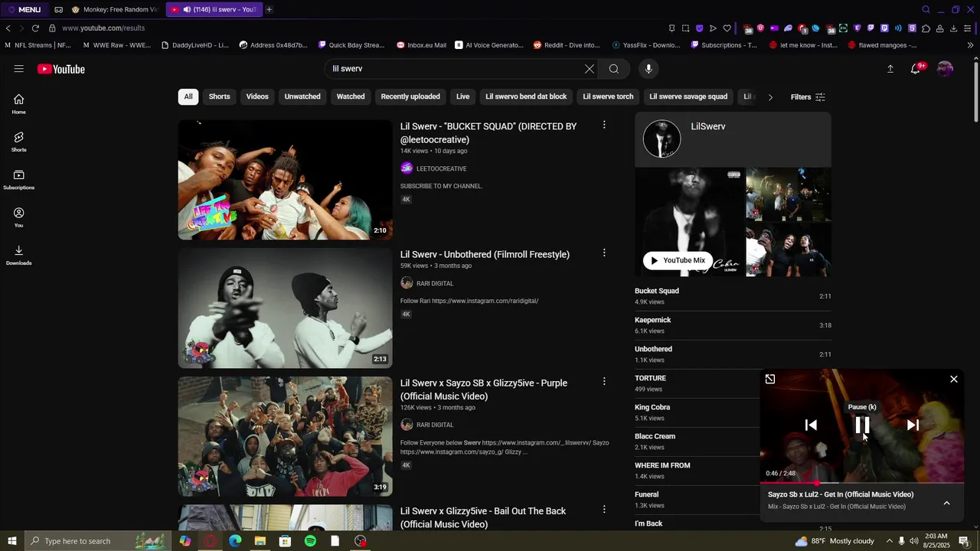Image resolution: width=980 pixels, height=551 pixels.
Task: Play Kaepernick track in mix list
Action: pos(733,325)
